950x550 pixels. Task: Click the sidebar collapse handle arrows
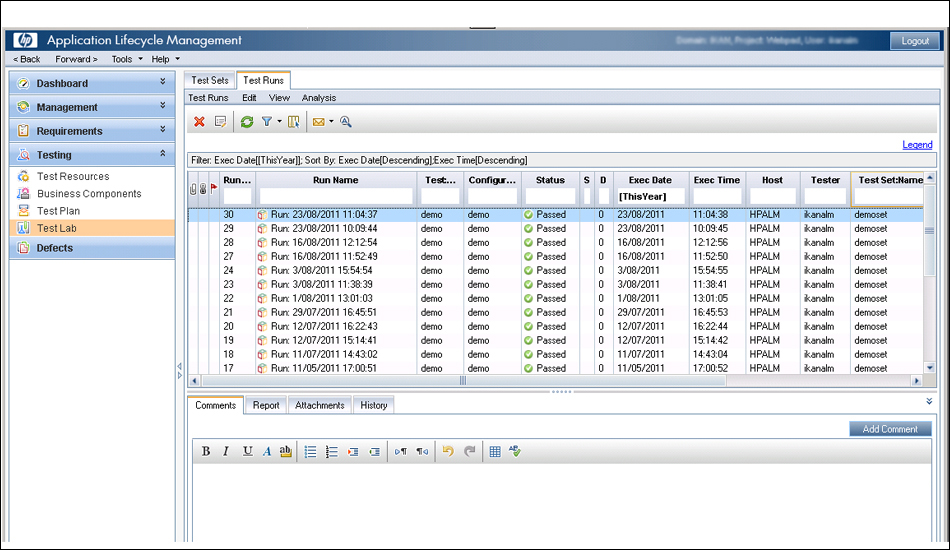179,371
